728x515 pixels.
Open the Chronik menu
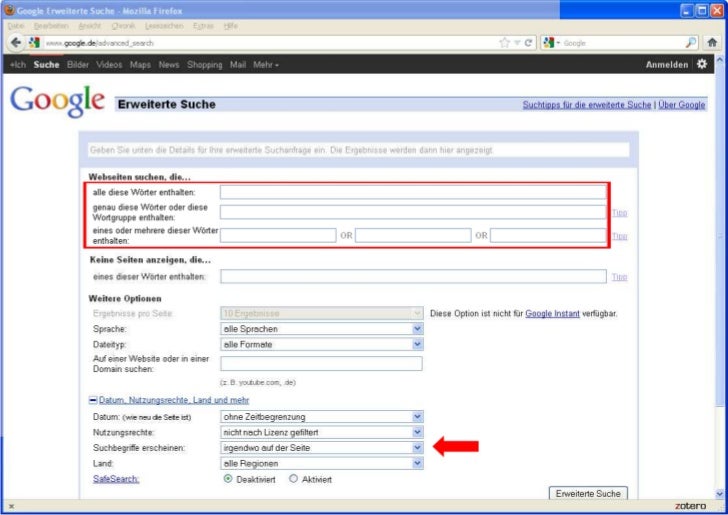click(123, 26)
